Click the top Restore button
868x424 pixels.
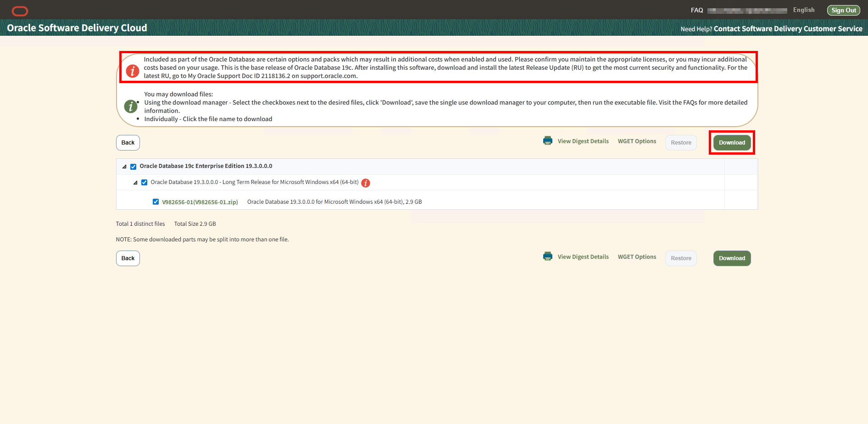point(681,143)
